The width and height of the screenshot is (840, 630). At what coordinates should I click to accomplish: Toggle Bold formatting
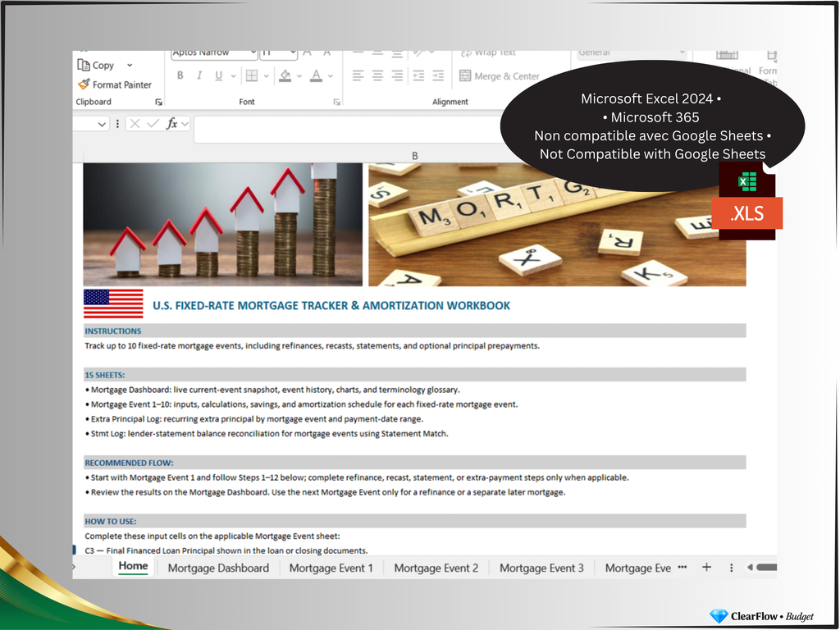[180, 75]
